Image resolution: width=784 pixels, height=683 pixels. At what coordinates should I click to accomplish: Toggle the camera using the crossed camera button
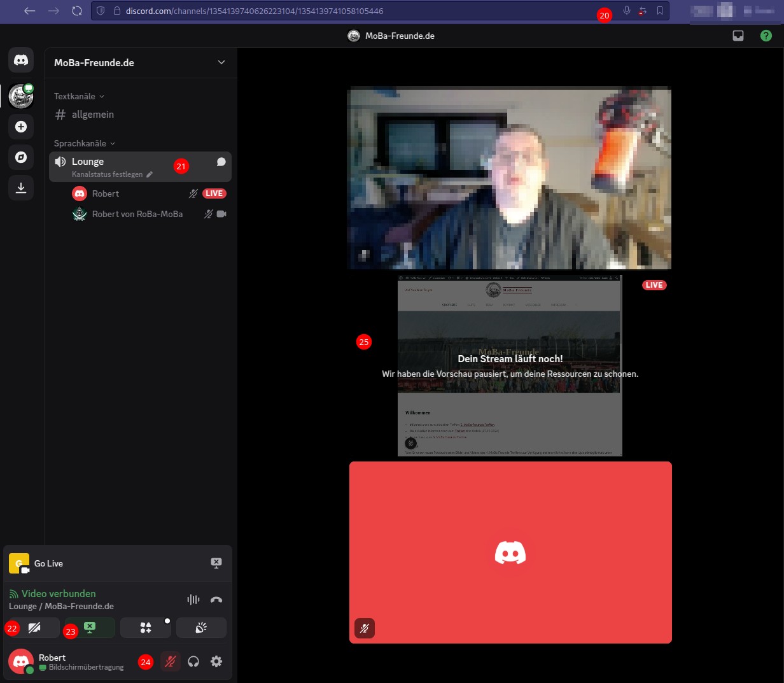tap(34, 628)
